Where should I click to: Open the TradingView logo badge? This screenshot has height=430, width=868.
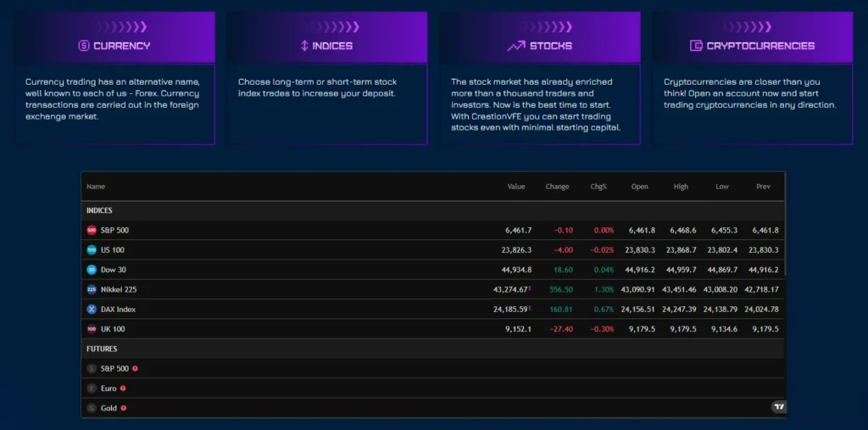click(x=779, y=407)
